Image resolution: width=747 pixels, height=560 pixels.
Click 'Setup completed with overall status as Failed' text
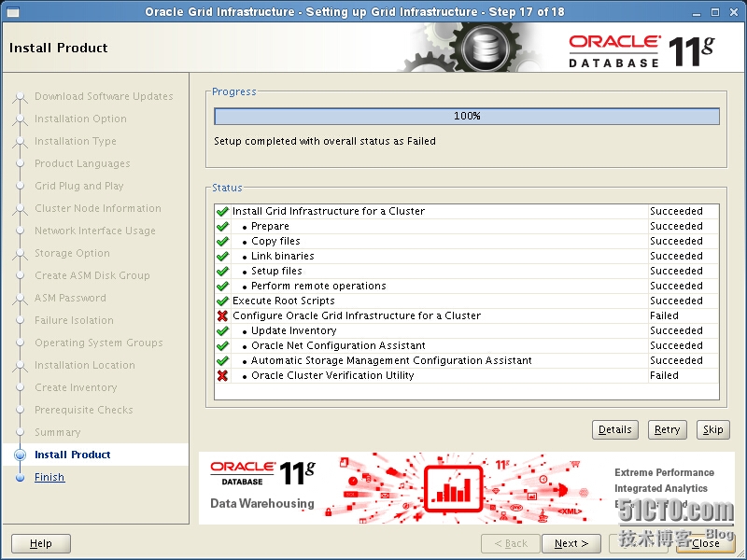click(324, 141)
